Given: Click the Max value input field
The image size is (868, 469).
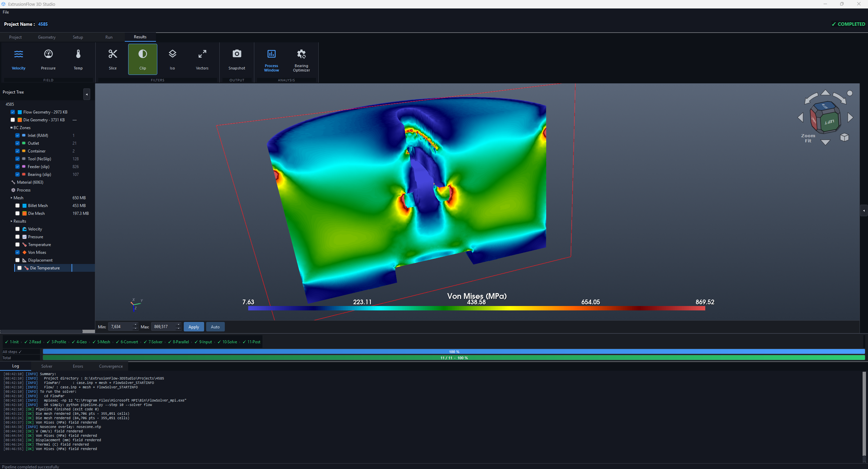Looking at the screenshot, I should 164,327.
